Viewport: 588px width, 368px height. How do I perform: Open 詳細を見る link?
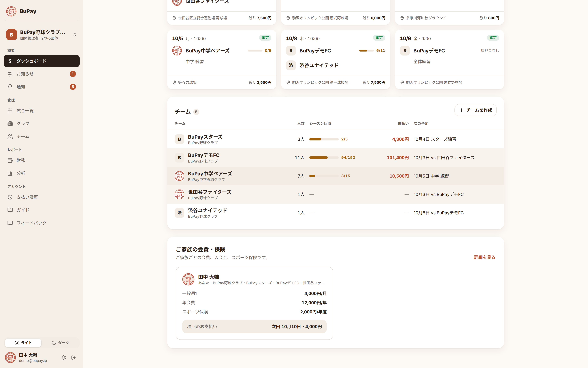click(x=484, y=257)
